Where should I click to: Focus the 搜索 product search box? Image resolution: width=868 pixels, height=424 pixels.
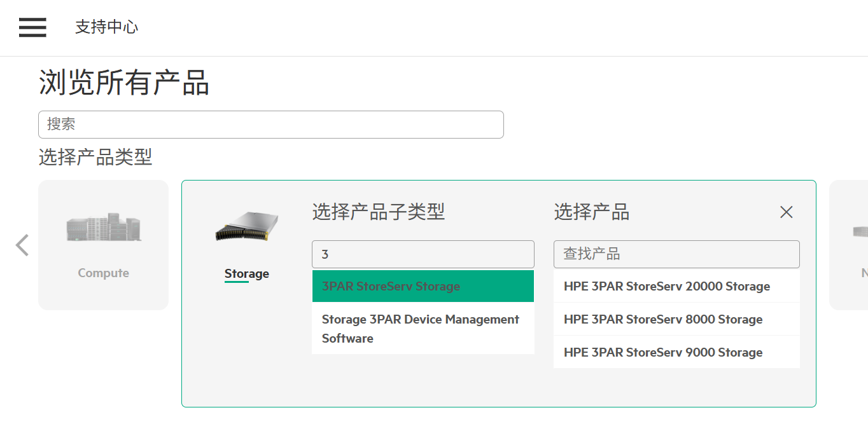point(270,125)
